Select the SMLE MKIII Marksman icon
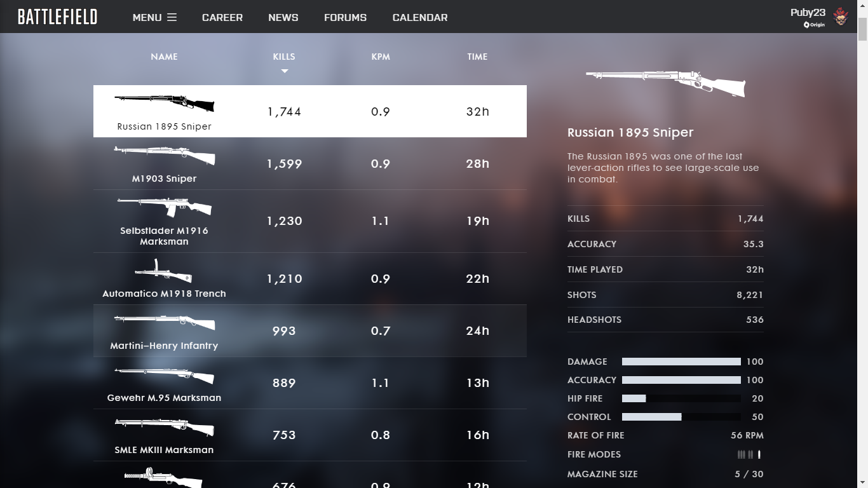This screenshot has height=488, width=868. (x=164, y=426)
